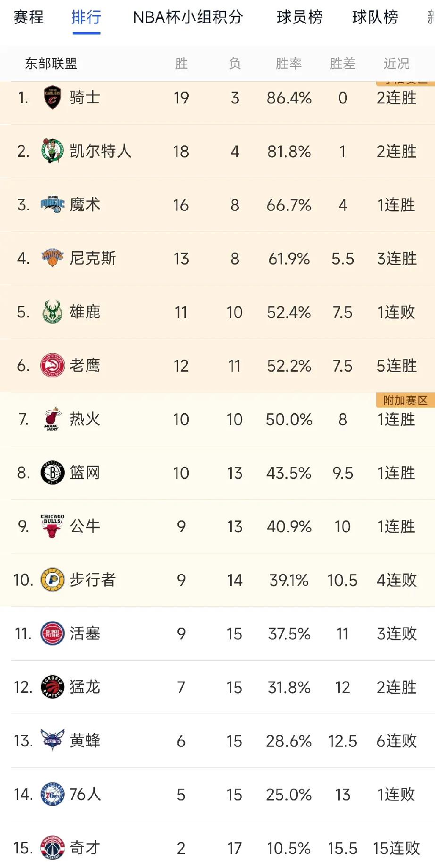Switch to the 赛程 tab
435x868 pixels.
[x=28, y=17]
